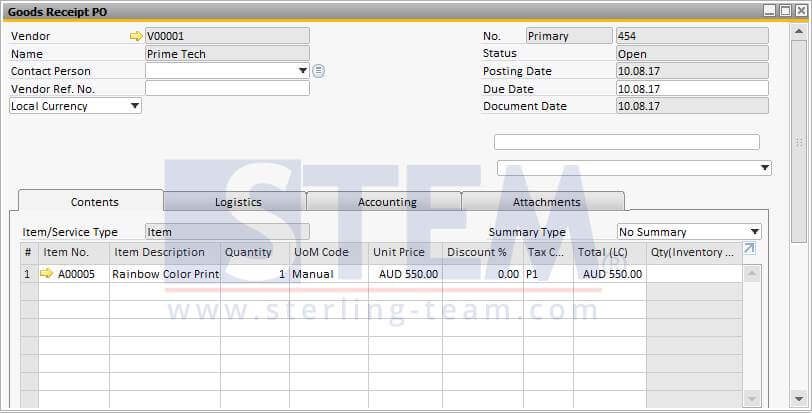Viewport: 812px width, 413px height.
Task: Click the Posting Date field
Action: (x=692, y=71)
